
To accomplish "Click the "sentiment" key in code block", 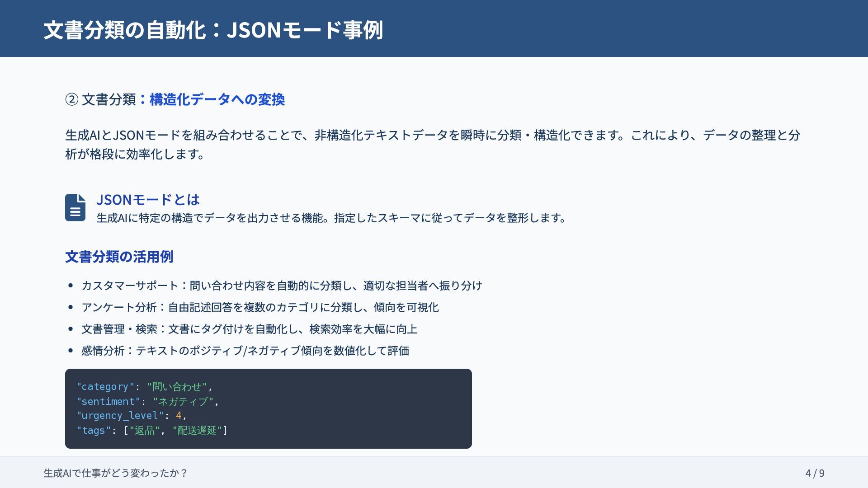I will 108,401.
